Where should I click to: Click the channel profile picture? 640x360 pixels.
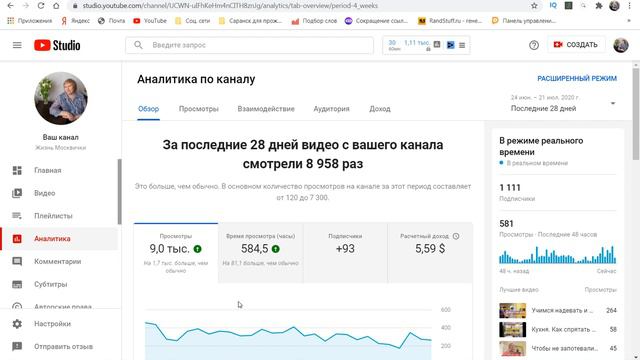61,98
